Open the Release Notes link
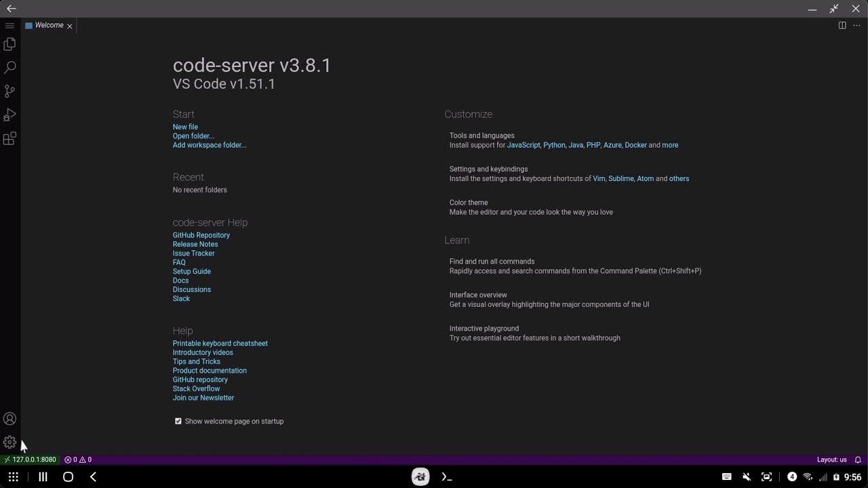Screen dimensions: 868x488 (x=195, y=244)
